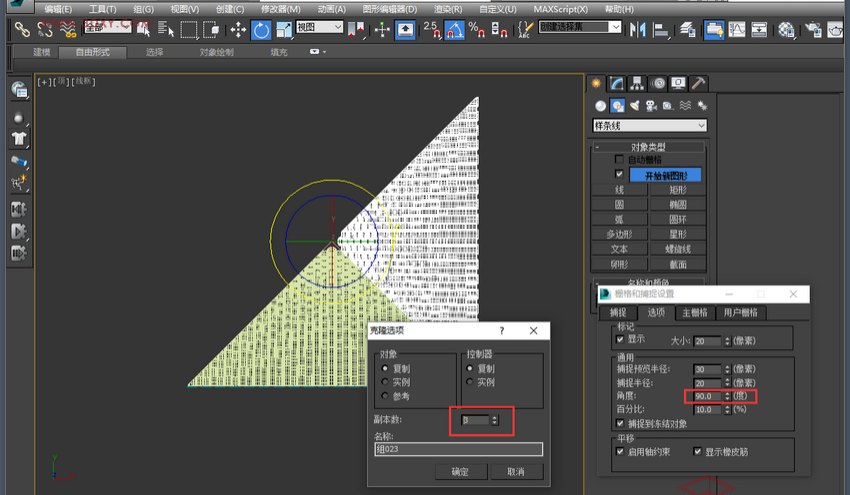Select the Space Warps category icon
850x495 pixels.
[686, 106]
